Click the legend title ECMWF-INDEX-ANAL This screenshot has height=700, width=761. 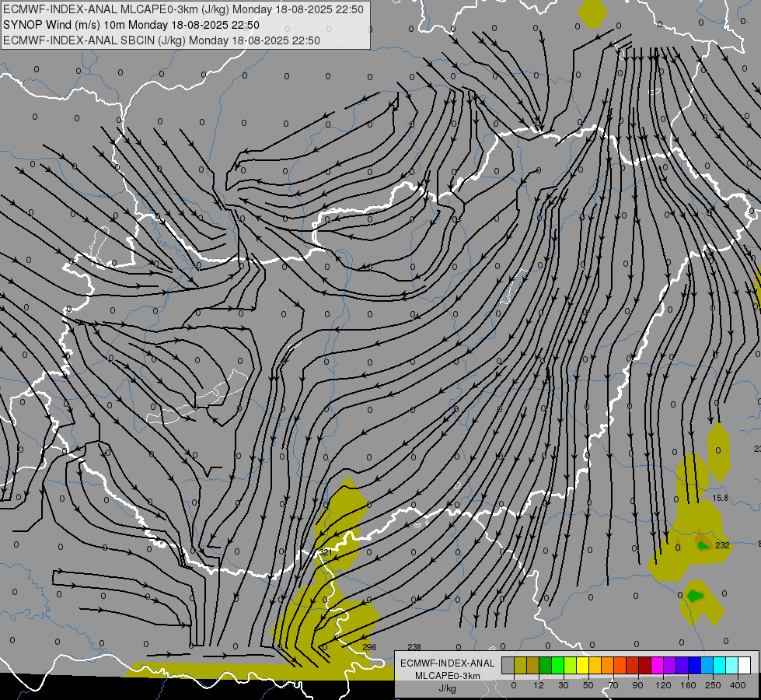coord(447,663)
